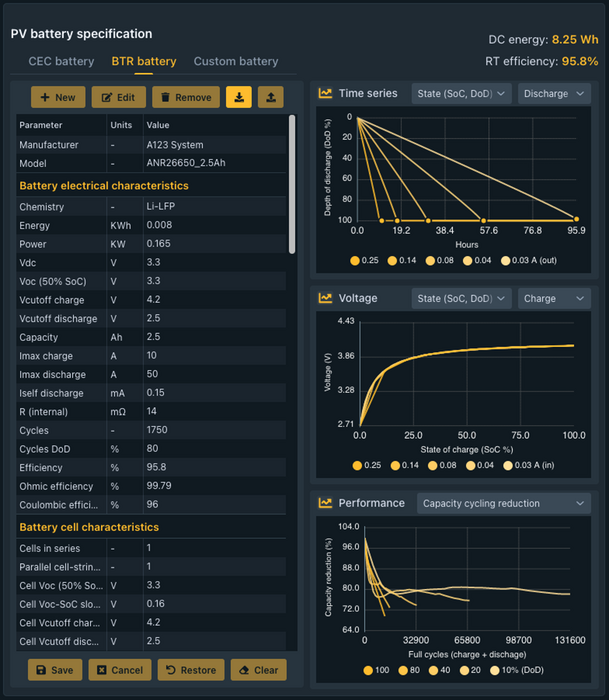Click the Performance panel chart icon

(x=325, y=503)
